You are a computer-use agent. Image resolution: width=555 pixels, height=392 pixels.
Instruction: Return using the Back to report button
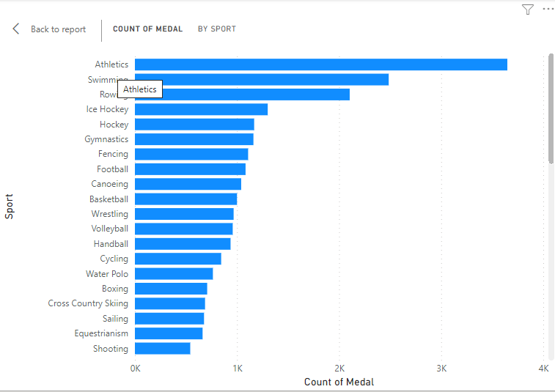[x=58, y=29]
